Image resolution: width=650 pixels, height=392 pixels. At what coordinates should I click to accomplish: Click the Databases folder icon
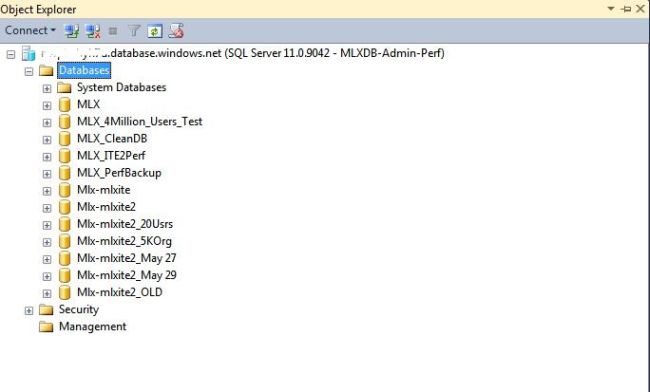[x=46, y=70]
